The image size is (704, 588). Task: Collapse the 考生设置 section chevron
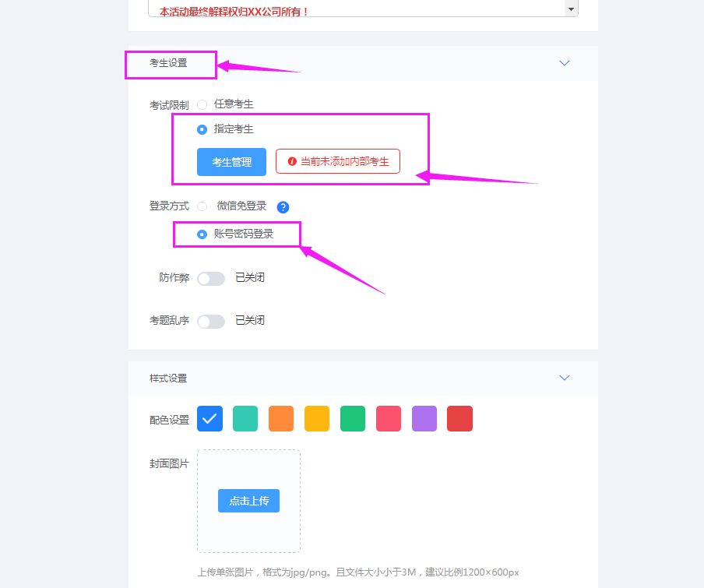(565, 63)
